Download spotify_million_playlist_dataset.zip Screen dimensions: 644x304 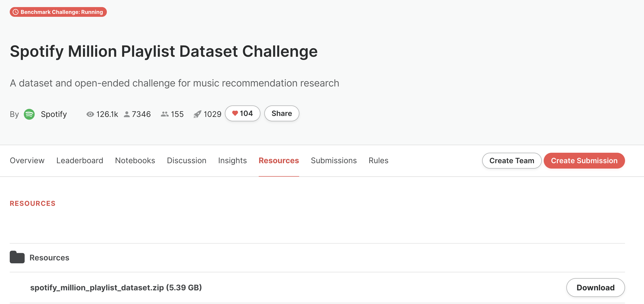pos(595,287)
